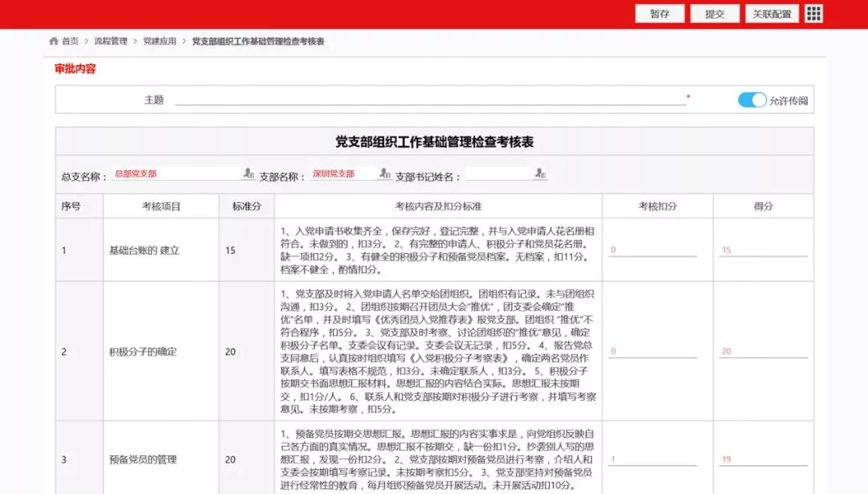Click the 标准分 value 15
The image size is (868, 494).
tap(231, 251)
